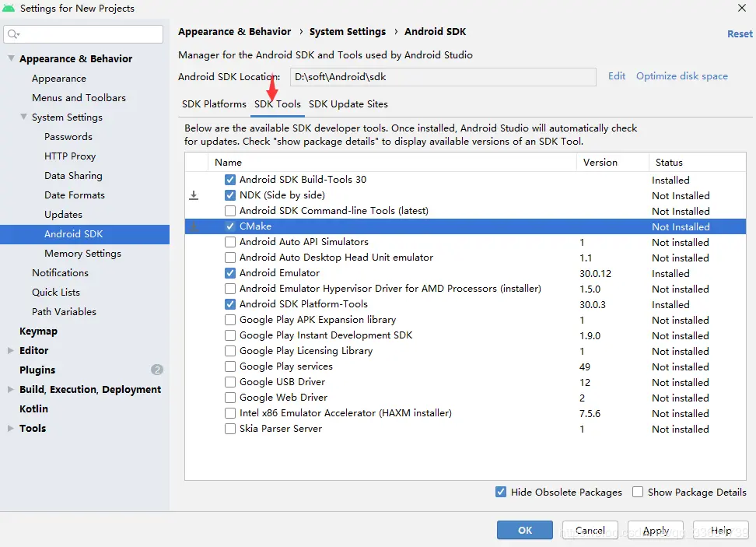Collapse the System Settings tree node
Image resolution: width=756 pixels, height=547 pixels.
click(23, 117)
